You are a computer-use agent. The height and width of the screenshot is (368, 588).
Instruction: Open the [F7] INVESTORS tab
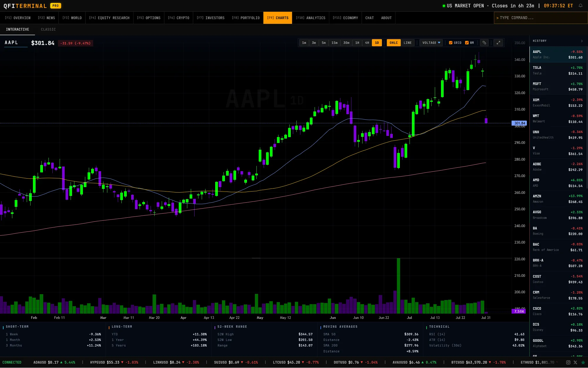(211, 18)
